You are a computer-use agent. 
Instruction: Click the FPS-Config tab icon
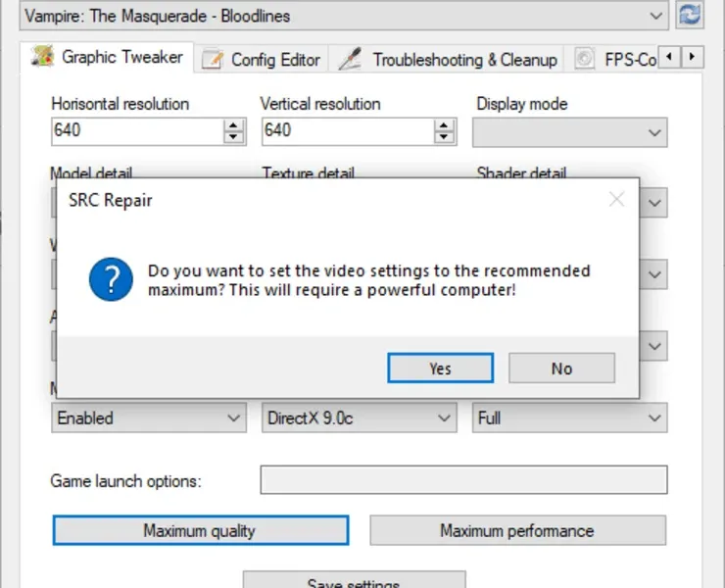[x=585, y=59]
